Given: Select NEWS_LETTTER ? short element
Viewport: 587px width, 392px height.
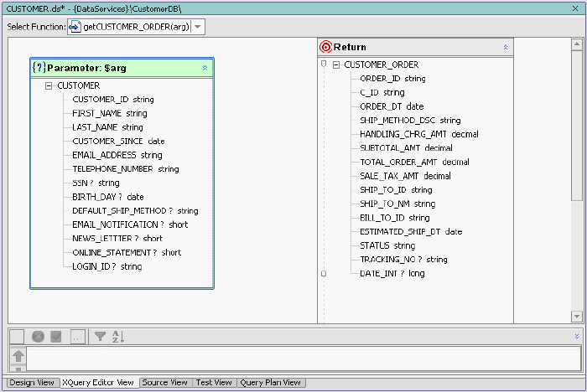Looking at the screenshot, I should 117,239.
